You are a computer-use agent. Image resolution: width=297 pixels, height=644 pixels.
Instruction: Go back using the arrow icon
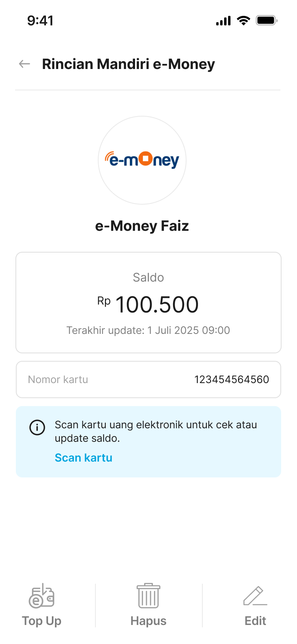[x=25, y=64]
